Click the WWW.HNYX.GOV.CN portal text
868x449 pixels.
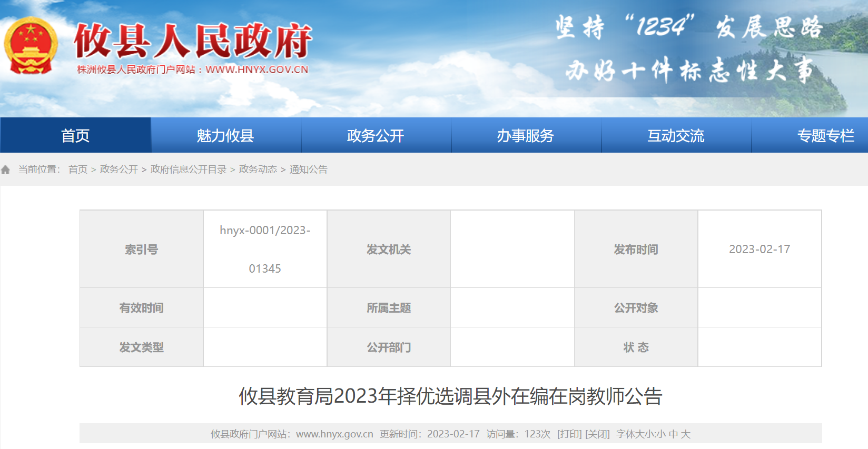[x=257, y=69]
